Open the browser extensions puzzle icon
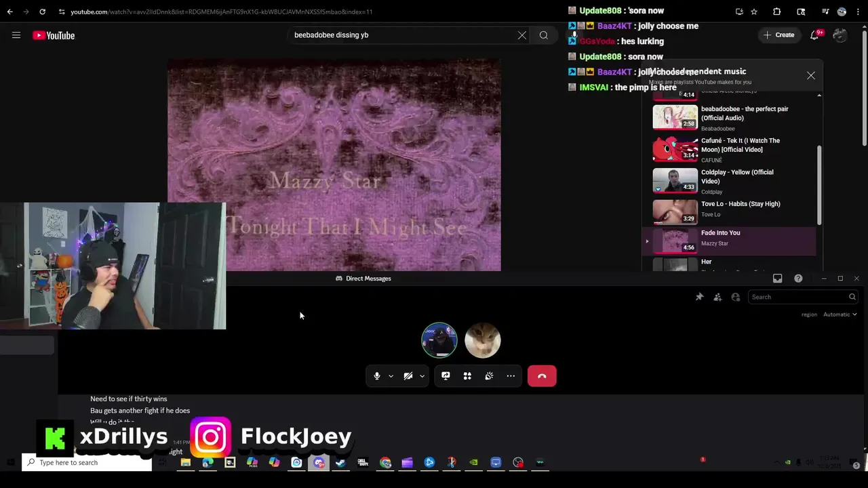Viewport: 868px width, 488px height. coord(777,12)
